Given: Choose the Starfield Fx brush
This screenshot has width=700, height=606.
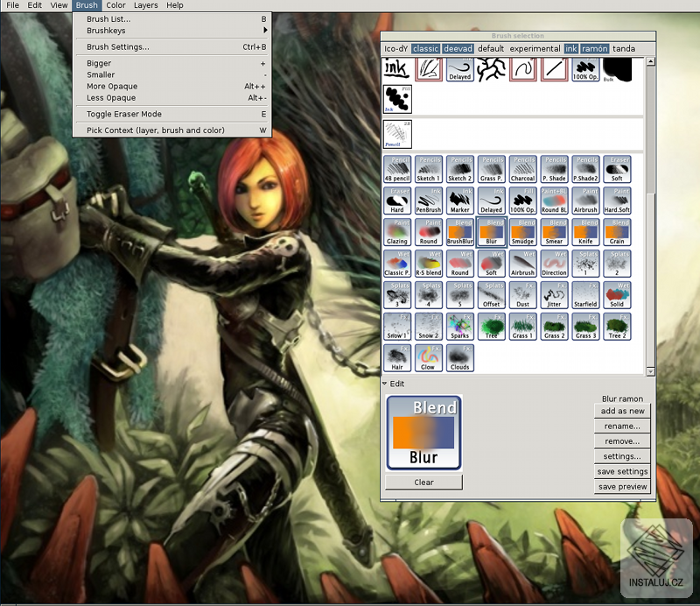Looking at the screenshot, I should [x=585, y=295].
